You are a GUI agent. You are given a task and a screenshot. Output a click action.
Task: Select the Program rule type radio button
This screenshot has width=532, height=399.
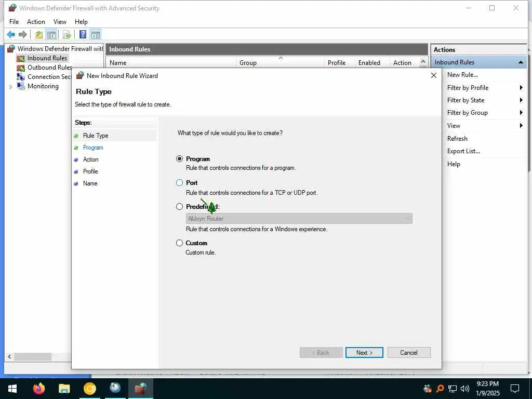click(179, 159)
